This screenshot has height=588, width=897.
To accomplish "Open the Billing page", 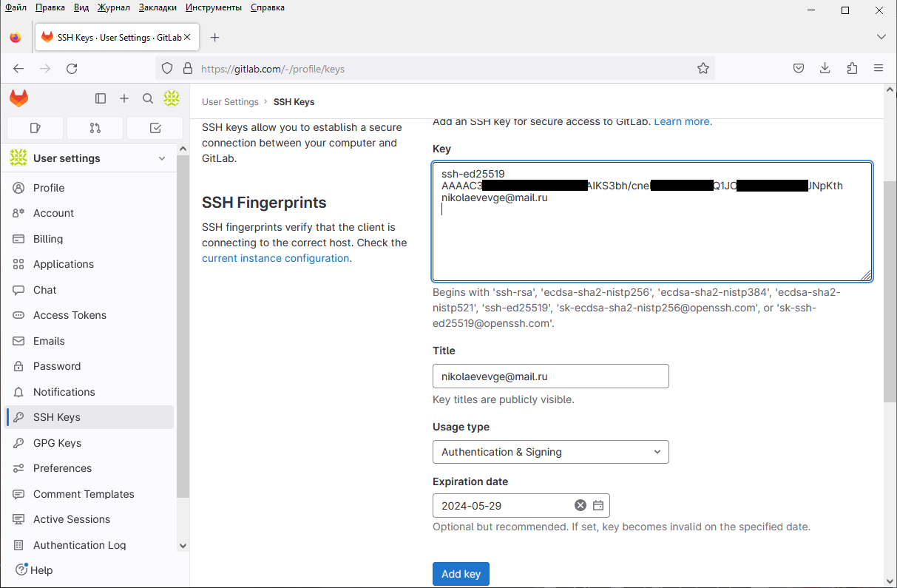I will click(89, 239).
